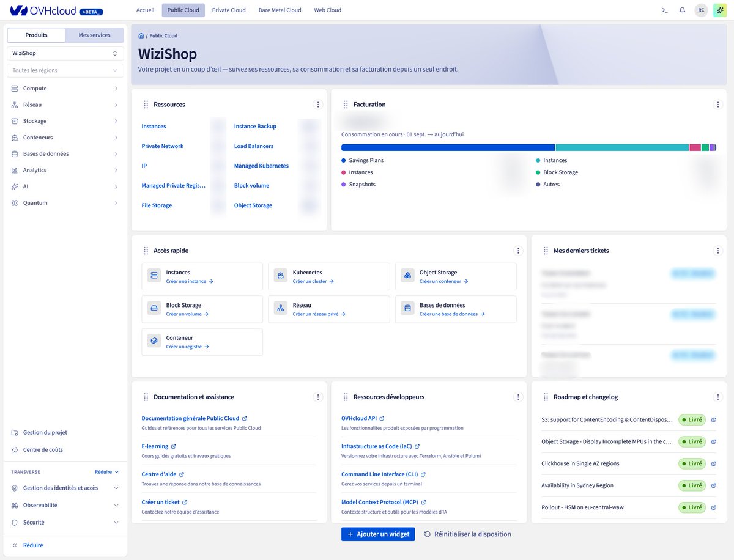Click the Kubernetes quick access icon
The image size is (734, 560).
point(280,276)
